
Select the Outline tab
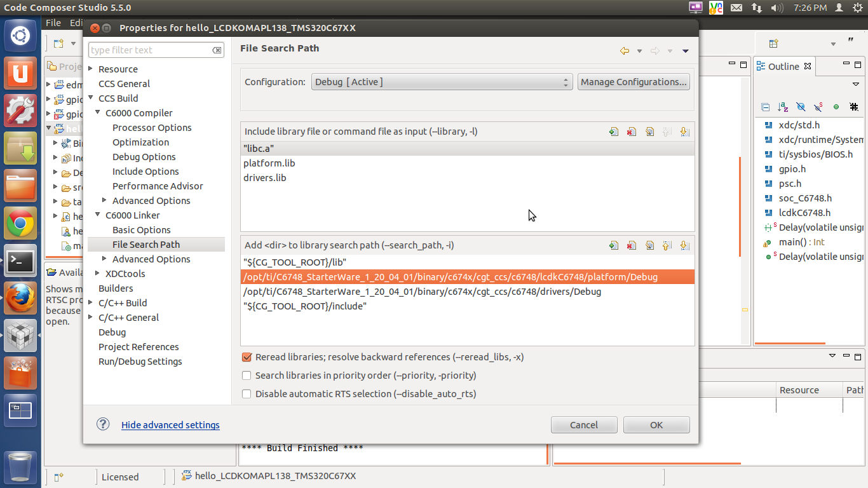click(x=784, y=66)
